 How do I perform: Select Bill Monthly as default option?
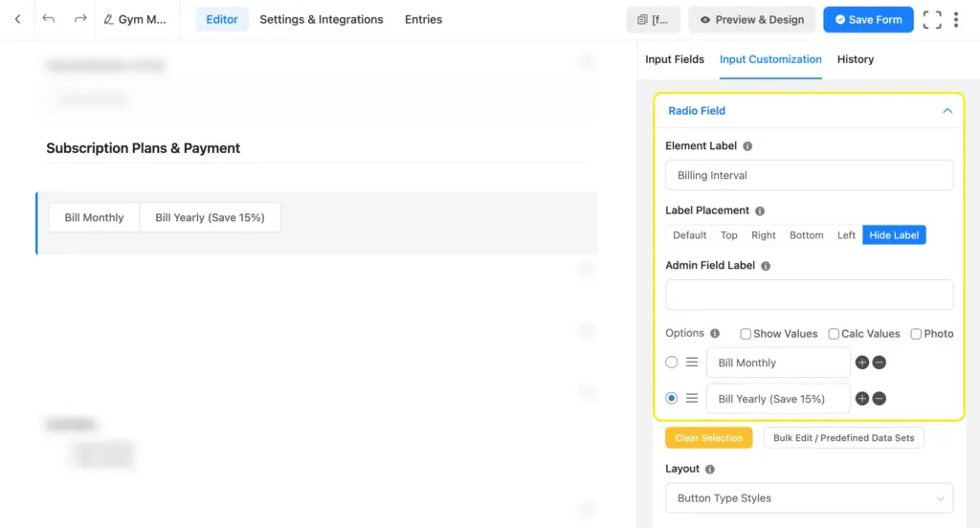coord(671,363)
